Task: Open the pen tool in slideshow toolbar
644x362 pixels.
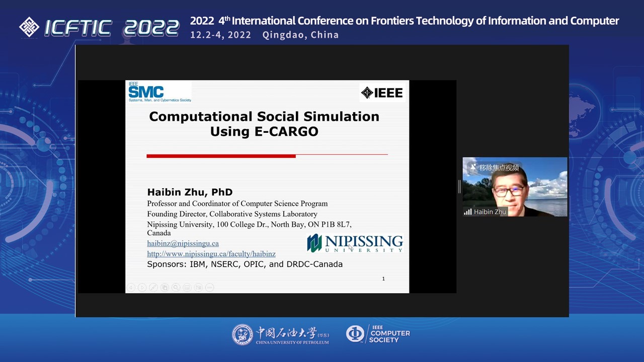Action: click(153, 288)
